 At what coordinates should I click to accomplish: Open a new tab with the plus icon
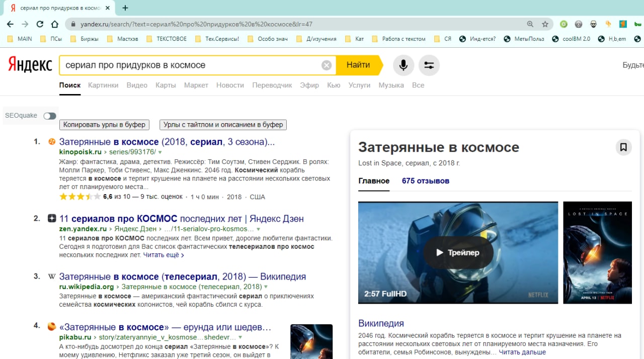click(125, 8)
